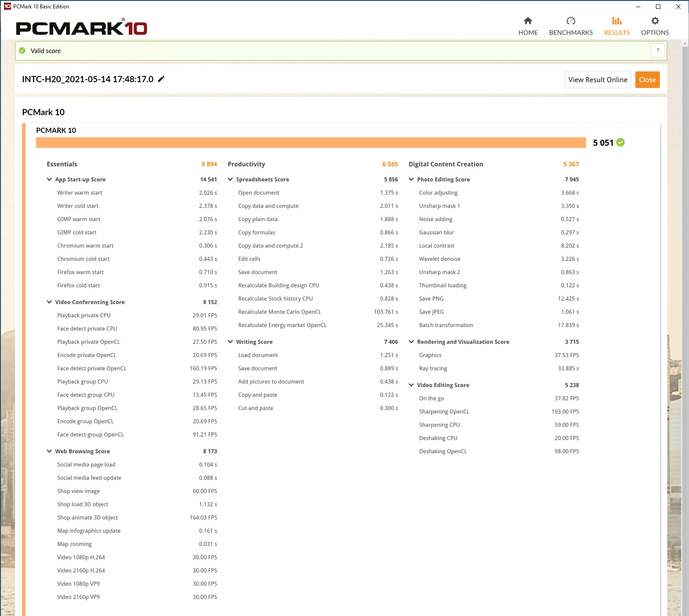
Task: Click the PCMark 10 title bar app icon
Action: tap(7, 7)
